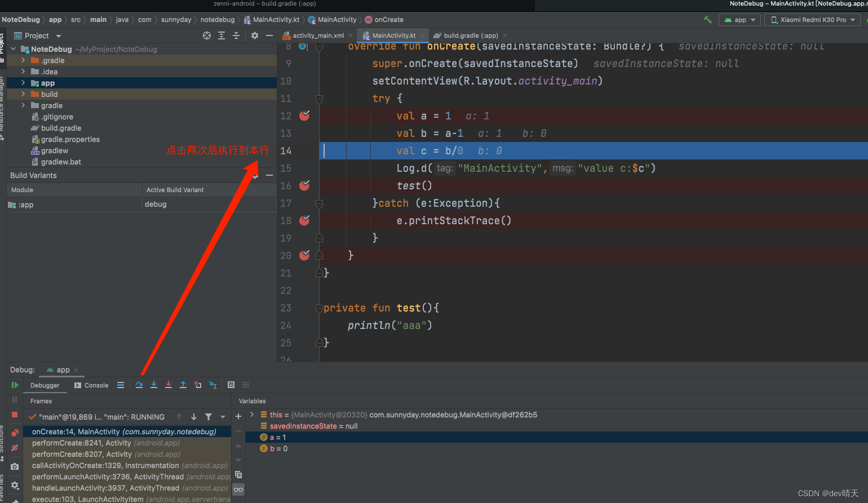Minimize the Build Variants panel
The width and height of the screenshot is (868, 503).
tap(269, 175)
